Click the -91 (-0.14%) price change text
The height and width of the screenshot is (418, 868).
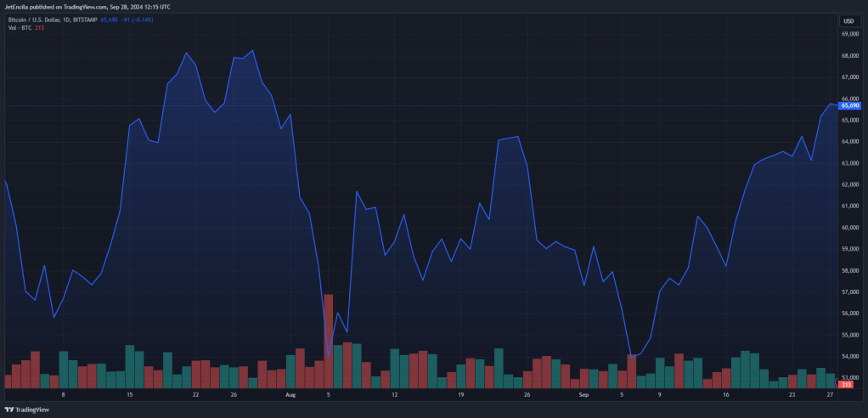[138, 20]
